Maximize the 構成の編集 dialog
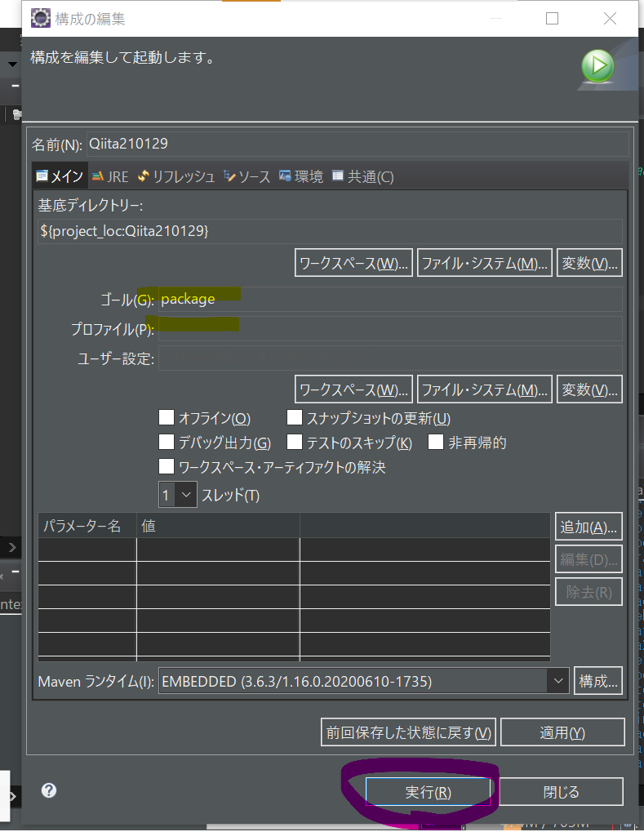Screen dimensions: 644x832 pos(553,19)
